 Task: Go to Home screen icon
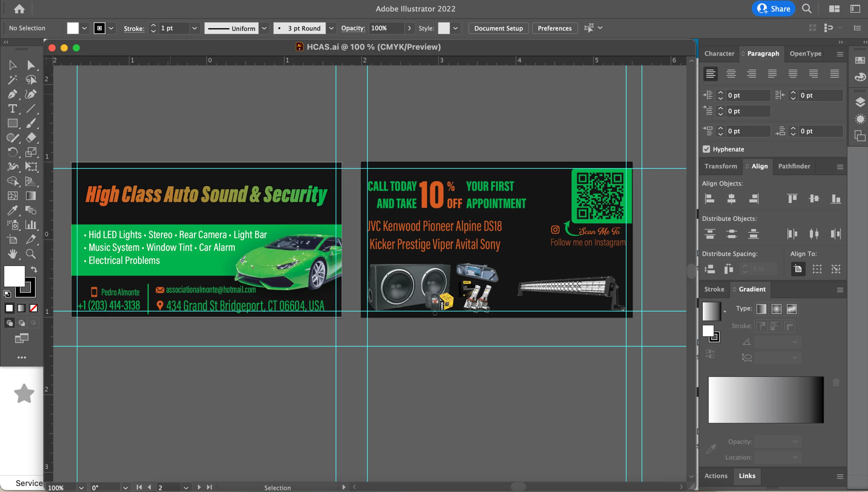click(x=19, y=9)
